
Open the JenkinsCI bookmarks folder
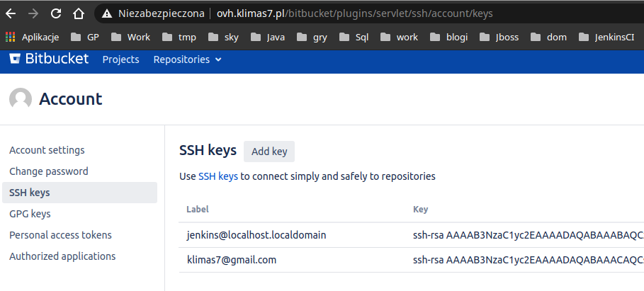pyautogui.click(x=606, y=38)
